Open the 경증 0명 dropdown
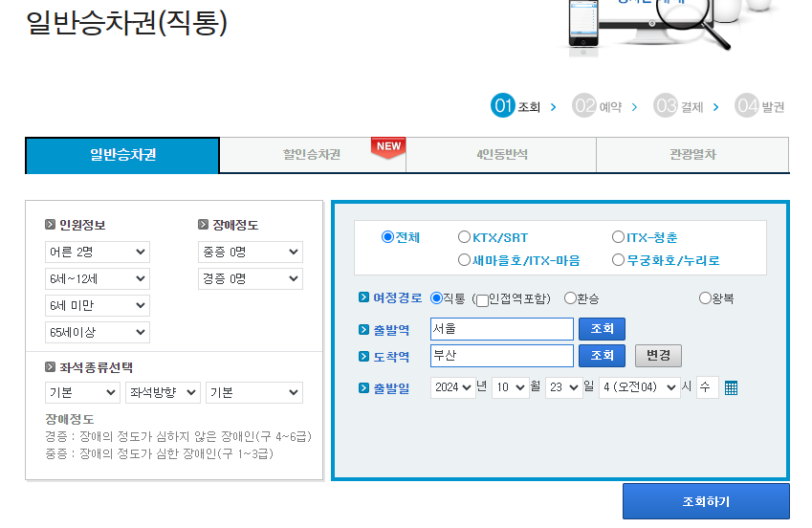 pyautogui.click(x=251, y=278)
